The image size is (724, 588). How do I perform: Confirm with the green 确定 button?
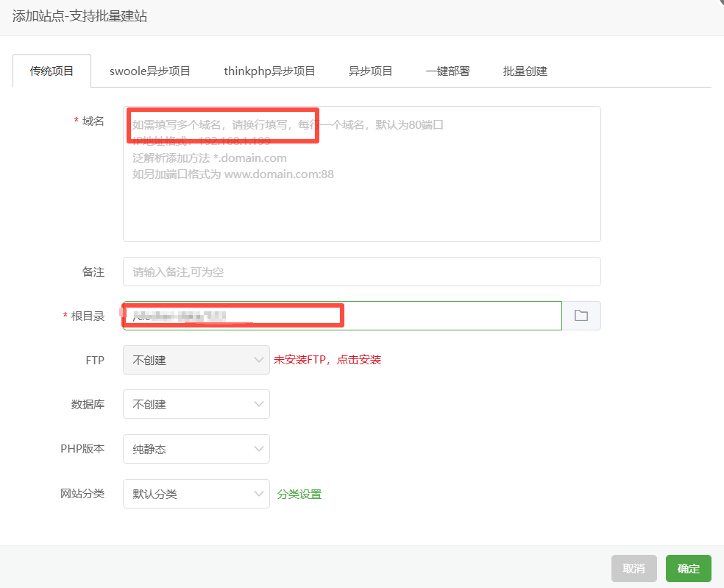pyautogui.click(x=688, y=569)
